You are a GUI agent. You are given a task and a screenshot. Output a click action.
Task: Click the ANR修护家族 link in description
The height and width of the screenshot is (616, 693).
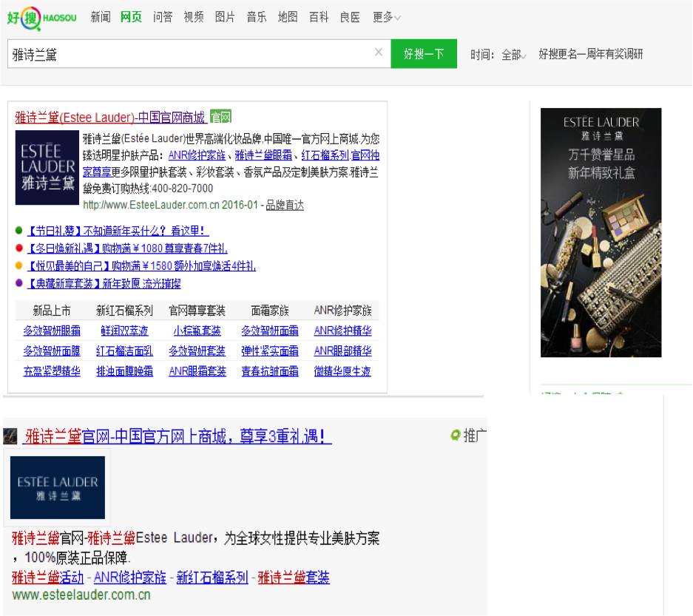click(197, 155)
